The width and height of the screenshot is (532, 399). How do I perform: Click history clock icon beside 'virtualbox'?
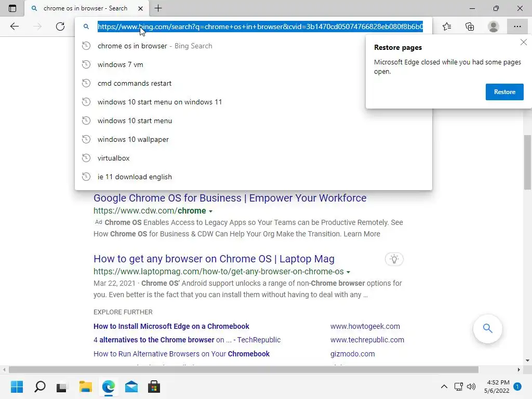[86, 158]
